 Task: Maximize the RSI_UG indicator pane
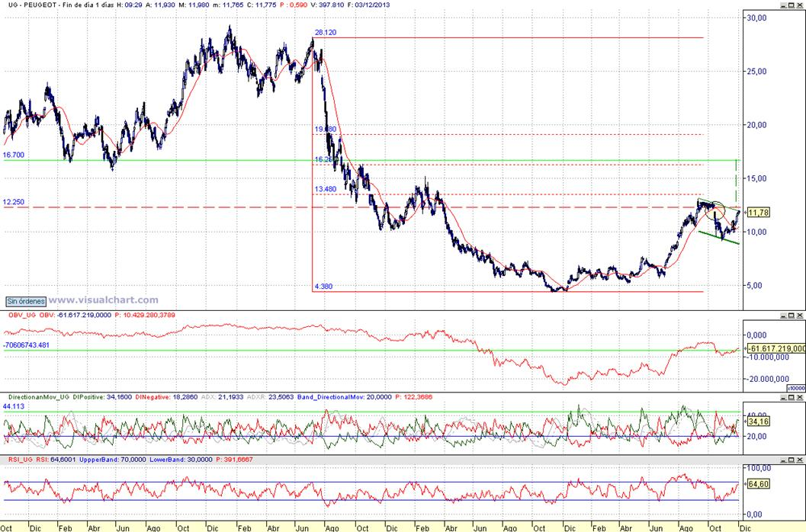tap(792, 460)
